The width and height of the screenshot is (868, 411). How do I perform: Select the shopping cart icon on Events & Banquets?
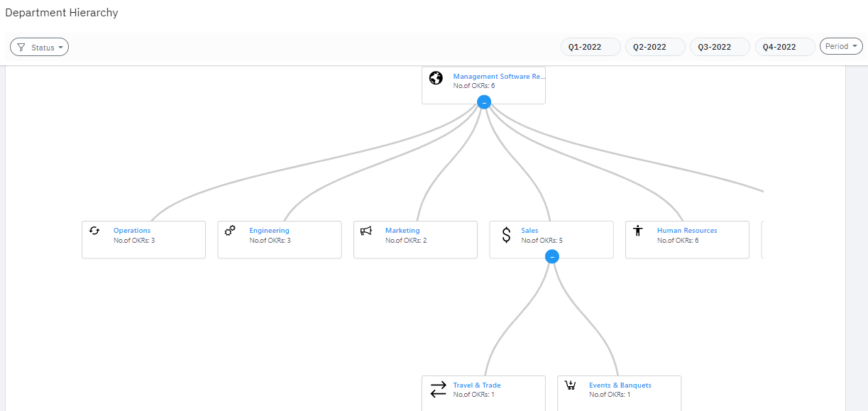point(571,385)
